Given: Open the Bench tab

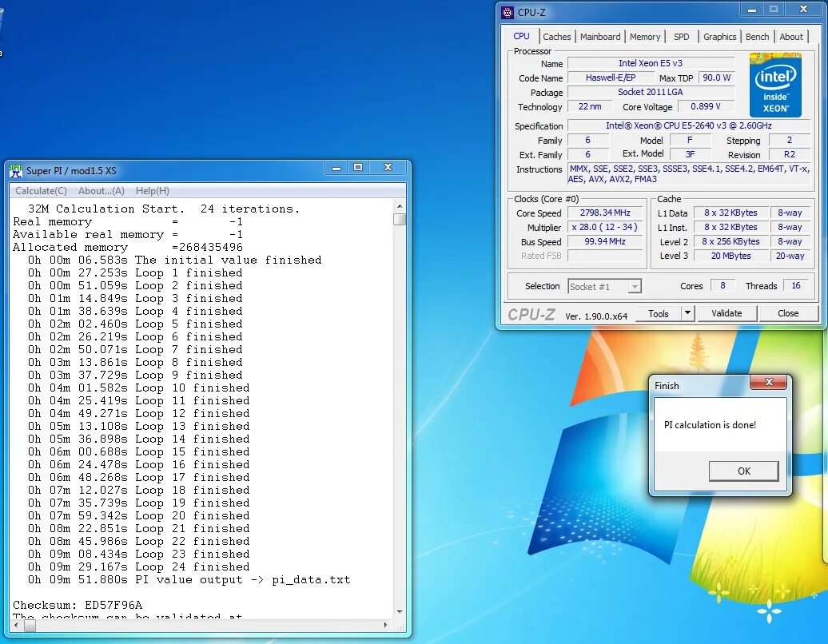Looking at the screenshot, I should tap(757, 37).
